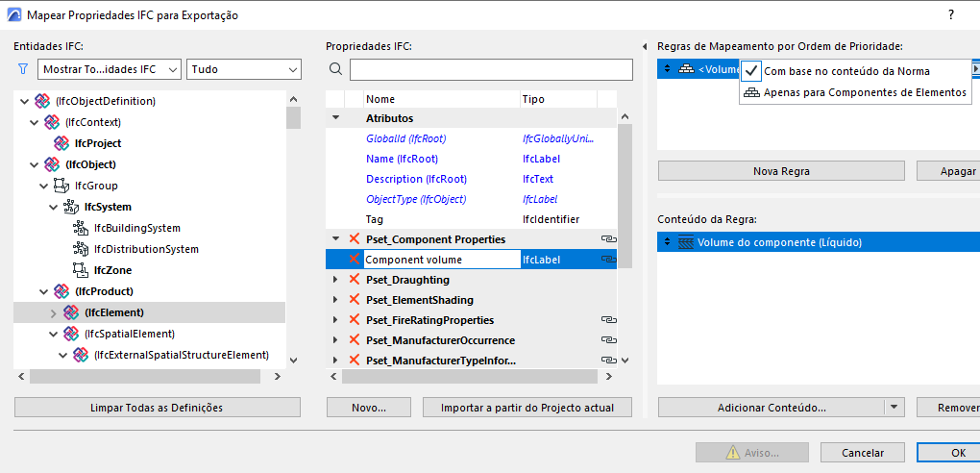The width and height of the screenshot is (980, 473).
Task: Click the help question mark icon
Action: pos(951,15)
